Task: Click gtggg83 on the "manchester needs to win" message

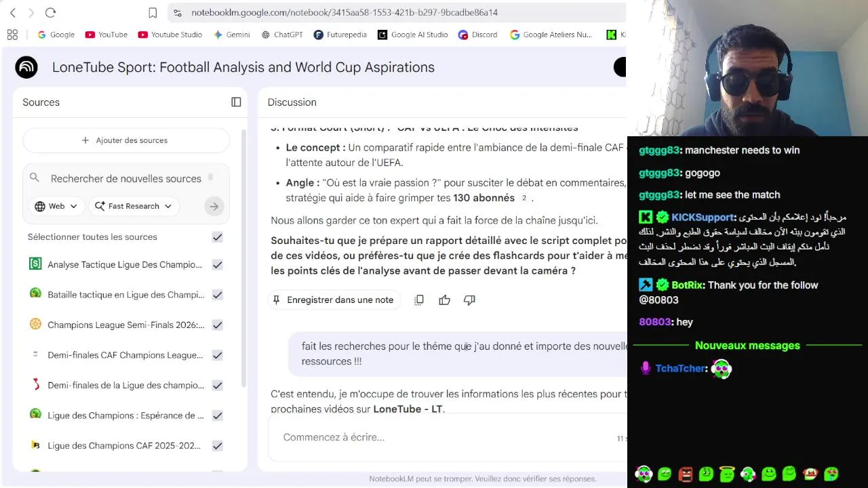Action: tap(660, 150)
